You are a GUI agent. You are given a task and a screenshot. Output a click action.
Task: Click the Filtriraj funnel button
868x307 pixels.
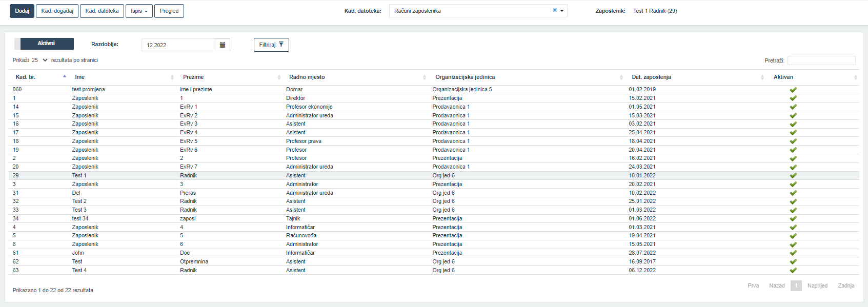(271, 45)
